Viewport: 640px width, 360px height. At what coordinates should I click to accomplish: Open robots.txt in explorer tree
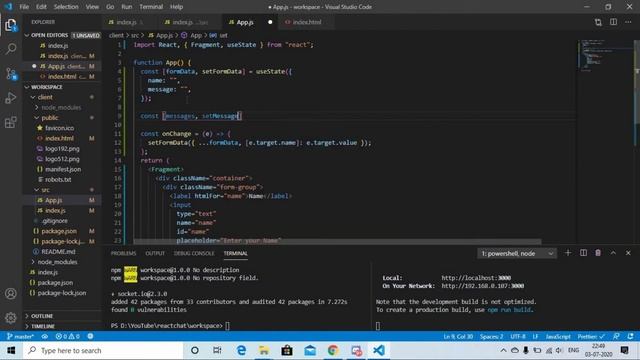tap(58, 179)
